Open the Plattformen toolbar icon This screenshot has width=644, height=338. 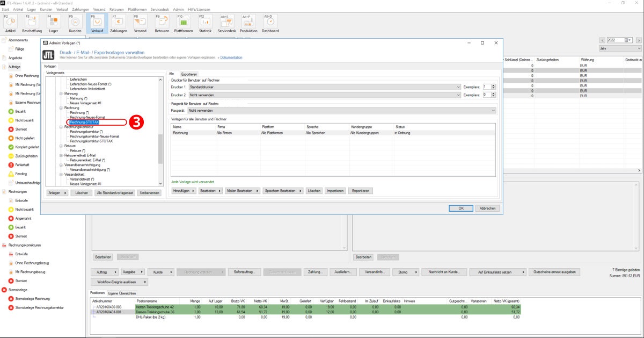184,23
